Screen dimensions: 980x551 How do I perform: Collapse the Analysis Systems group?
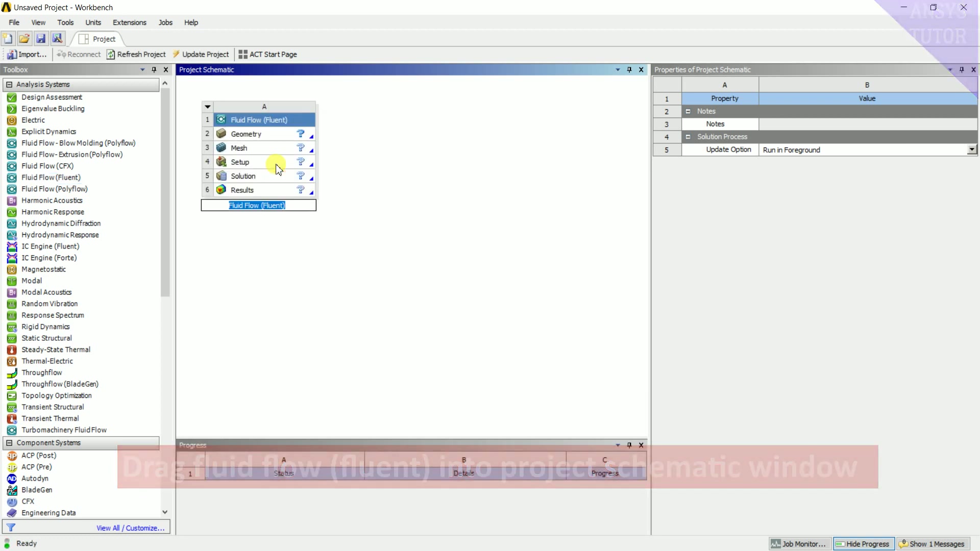(x=9, y=85)
